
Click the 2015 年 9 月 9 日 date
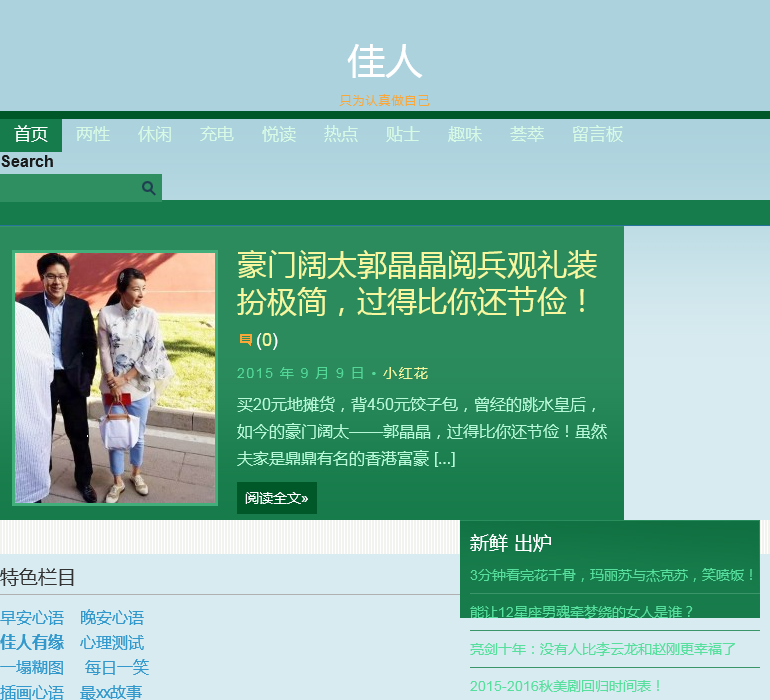coord(301,373)
